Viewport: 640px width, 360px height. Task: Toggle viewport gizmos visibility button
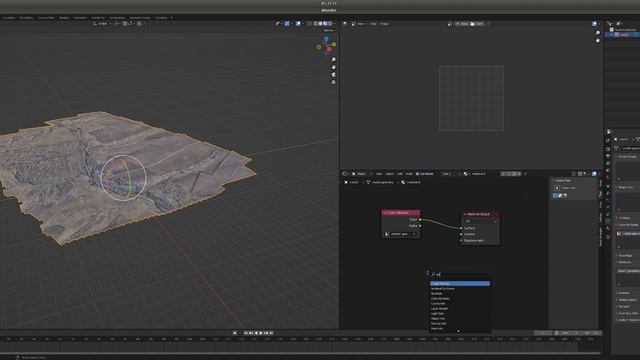pos(287,24)
